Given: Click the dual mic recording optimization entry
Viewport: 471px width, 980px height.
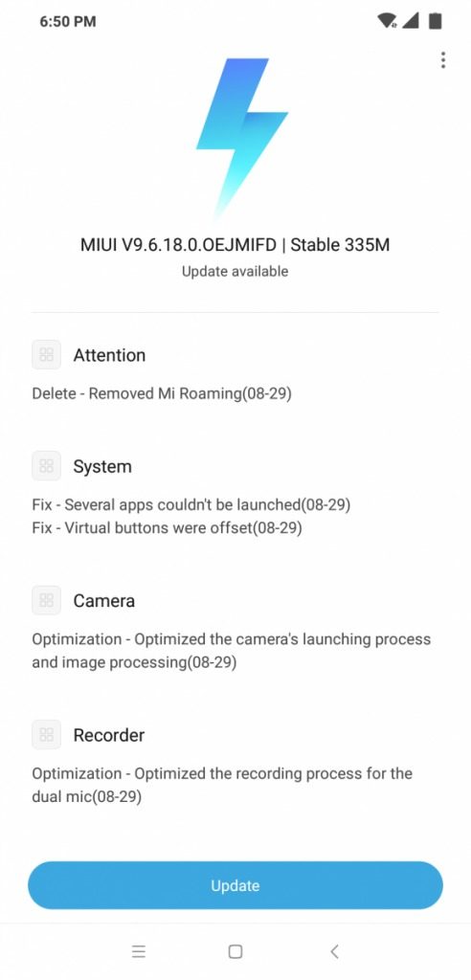Looking at the screenshot, I should [222, 785].
